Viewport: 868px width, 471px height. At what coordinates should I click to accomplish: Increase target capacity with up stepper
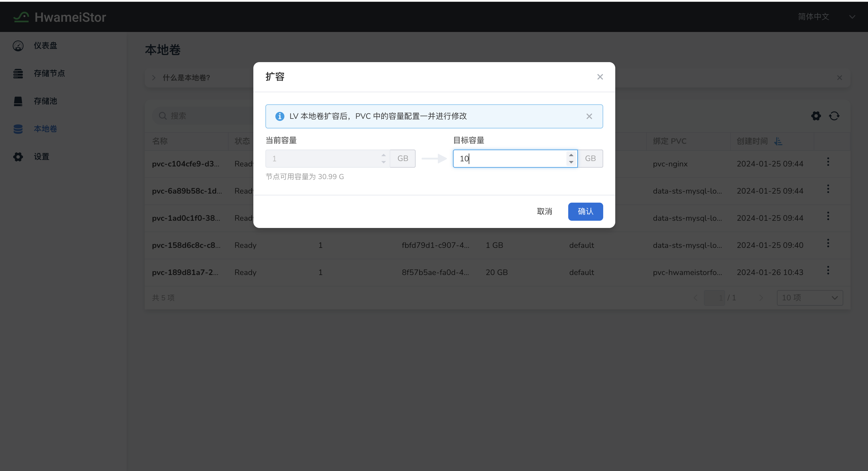pyautogui.click(x=571, y=155)
